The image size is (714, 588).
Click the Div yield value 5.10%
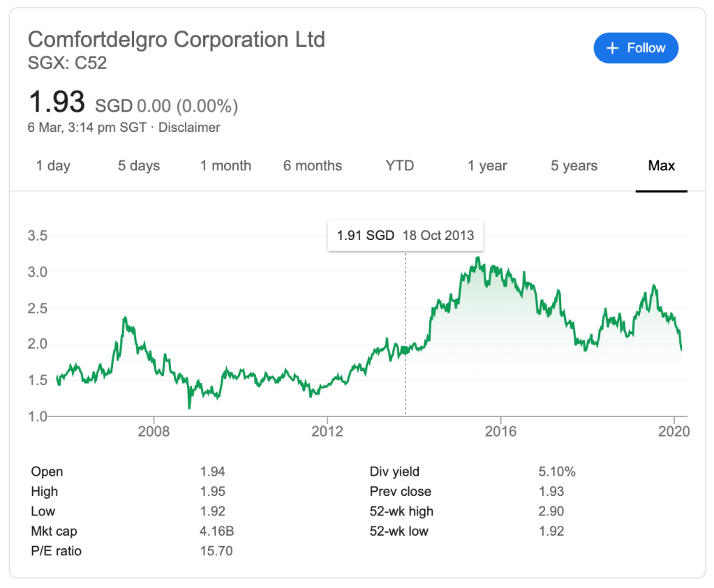[557, 472]
